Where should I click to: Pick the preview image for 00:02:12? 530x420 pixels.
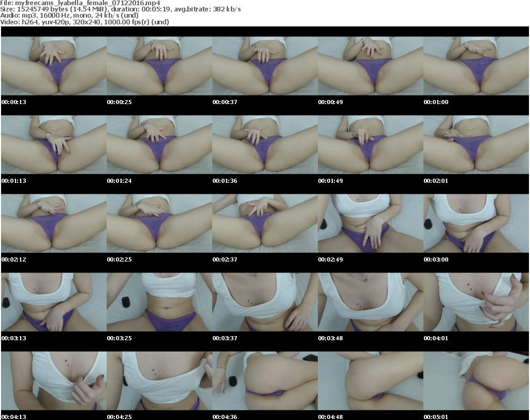(54, 223)
